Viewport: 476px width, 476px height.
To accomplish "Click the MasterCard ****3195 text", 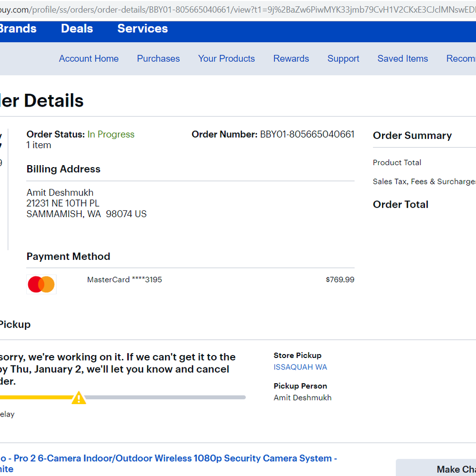I will pyautogui.click(x=124, y=279).
